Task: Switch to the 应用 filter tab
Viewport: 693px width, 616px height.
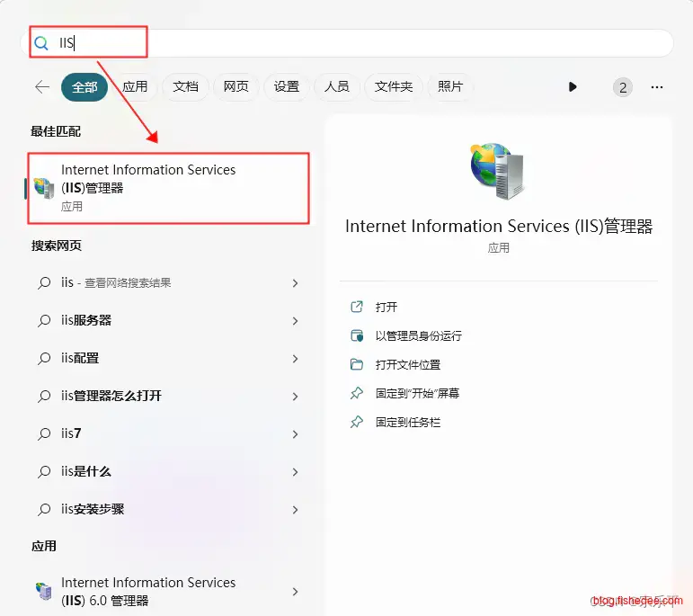Action: coord(135,87)
